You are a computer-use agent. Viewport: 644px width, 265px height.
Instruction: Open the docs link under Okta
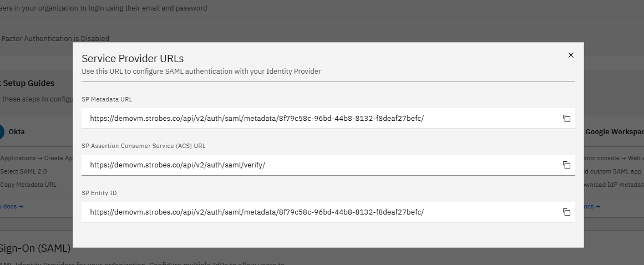coord(12,206)
